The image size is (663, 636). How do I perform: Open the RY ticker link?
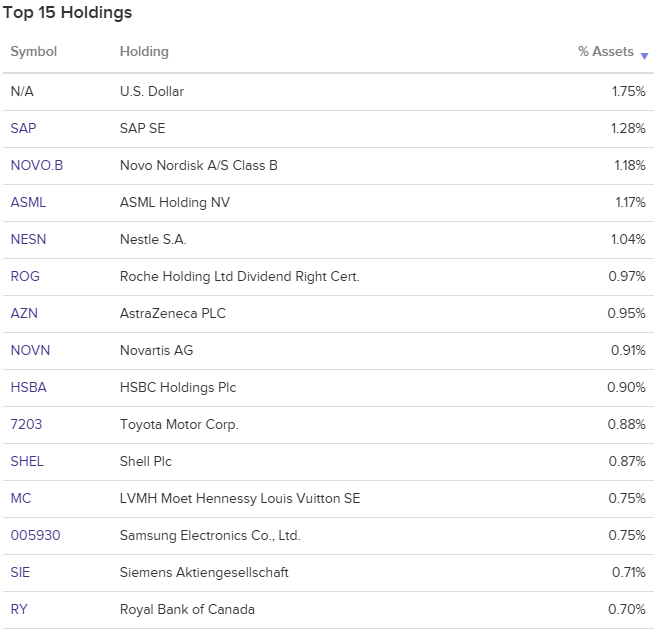point(19,609)
